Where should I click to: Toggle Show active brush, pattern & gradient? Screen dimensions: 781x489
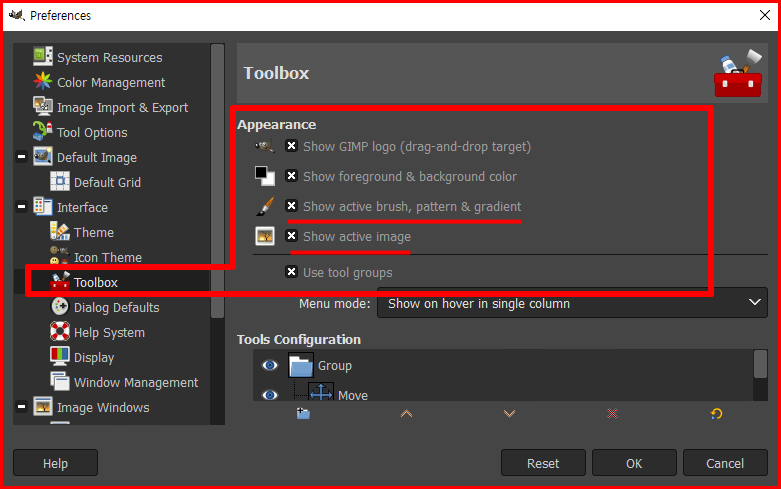point(291,205)
